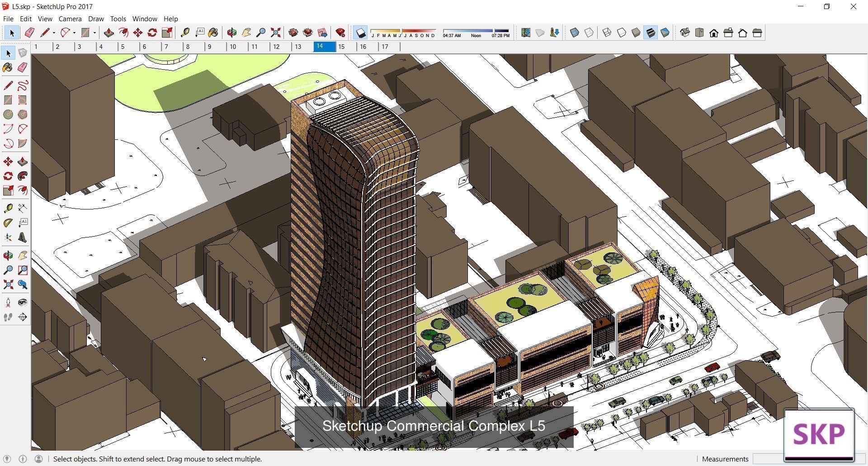
Task: Switch to scene tab 9
Action: click(216, 47)
